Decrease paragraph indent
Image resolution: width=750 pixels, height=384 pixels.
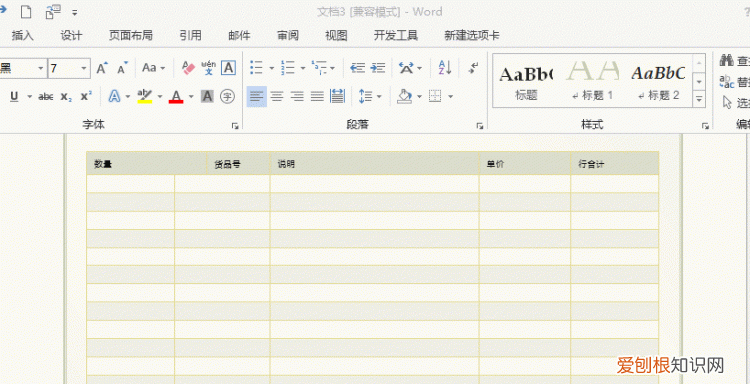coord(357,68)
